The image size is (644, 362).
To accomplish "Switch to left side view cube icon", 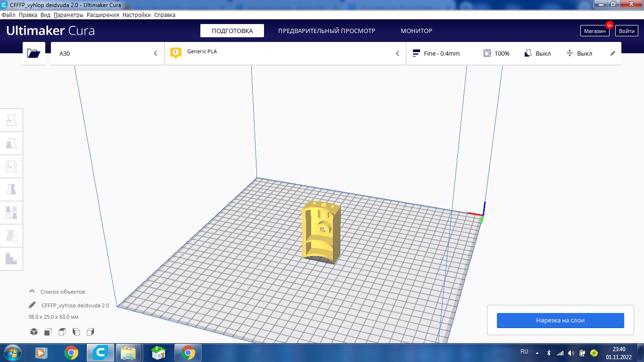I will [x=76, y=332].
